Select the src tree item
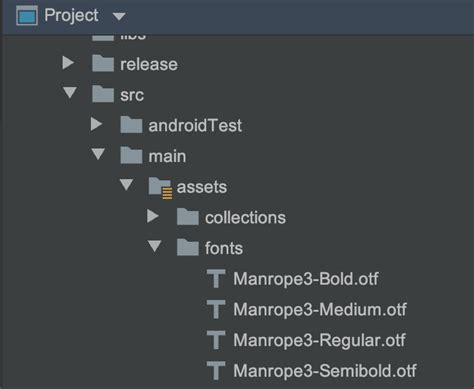The height and width of the screenshot is (389, 474). tap(132, 95)
